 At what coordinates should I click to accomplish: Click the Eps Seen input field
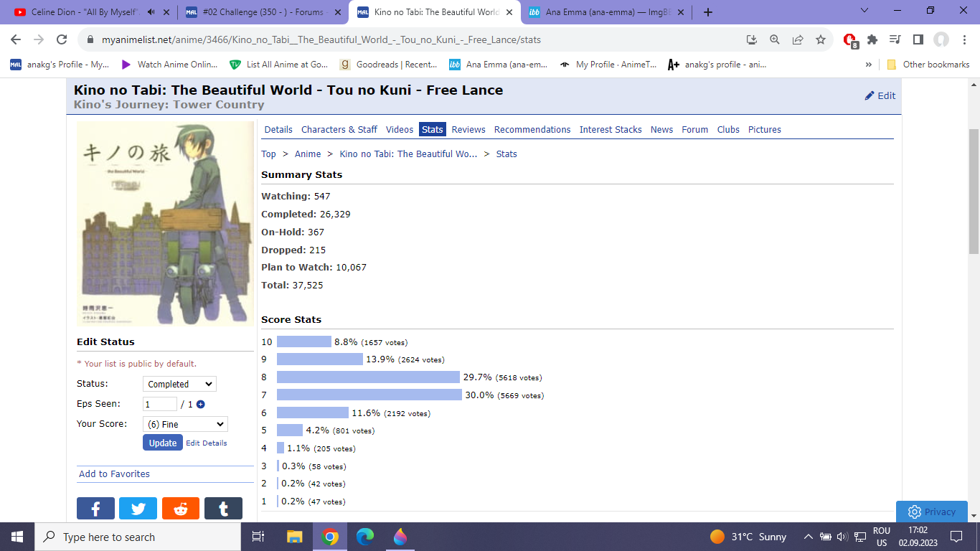tap(160, 405)
